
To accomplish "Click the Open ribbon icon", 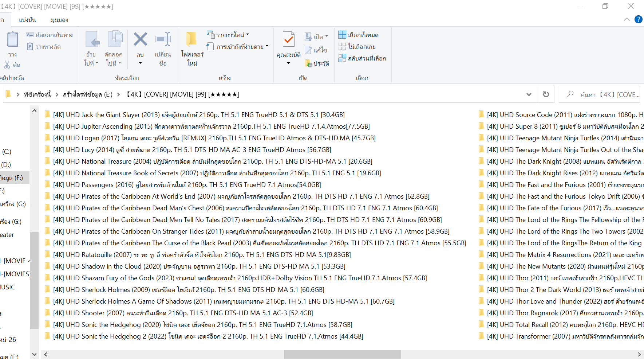I will tap(308, 36).
